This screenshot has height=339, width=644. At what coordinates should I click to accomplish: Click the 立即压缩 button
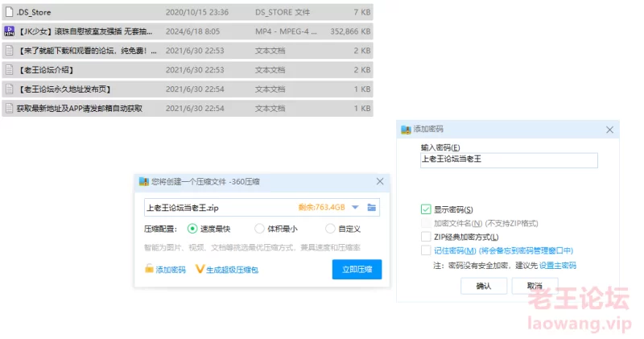pyautogui.click(x=357, y=269)
